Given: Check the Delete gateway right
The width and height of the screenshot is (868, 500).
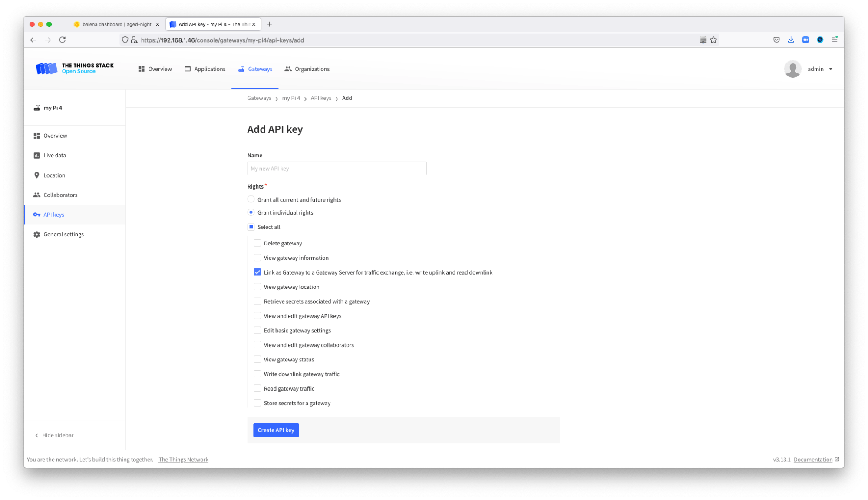Looking at the screenshot, I should pyautogui.click(x=257, y=243).
